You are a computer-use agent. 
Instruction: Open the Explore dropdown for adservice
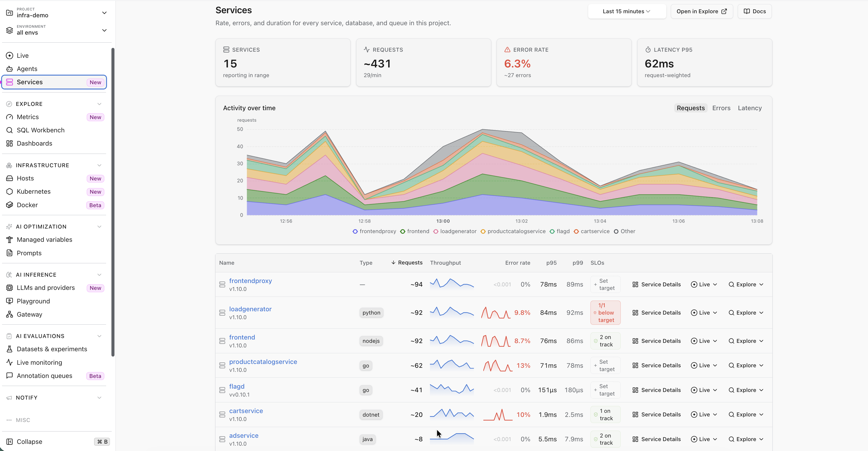click(746, 439)
